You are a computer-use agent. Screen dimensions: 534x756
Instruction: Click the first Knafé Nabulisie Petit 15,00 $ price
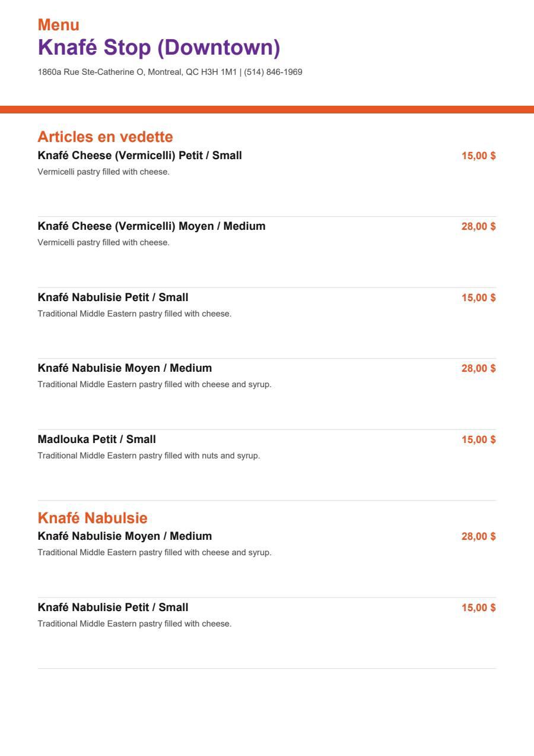pos(479,298)
